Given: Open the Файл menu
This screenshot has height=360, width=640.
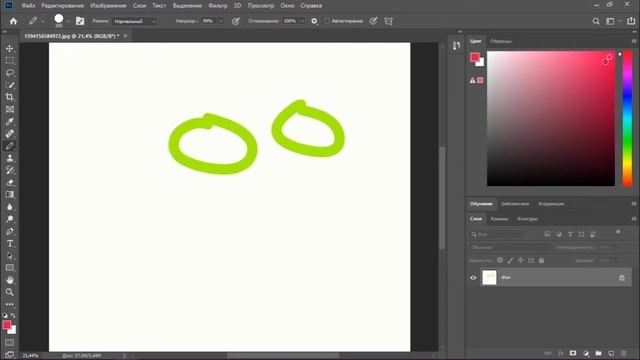Looking at the screenshot, I should point(28,6).
